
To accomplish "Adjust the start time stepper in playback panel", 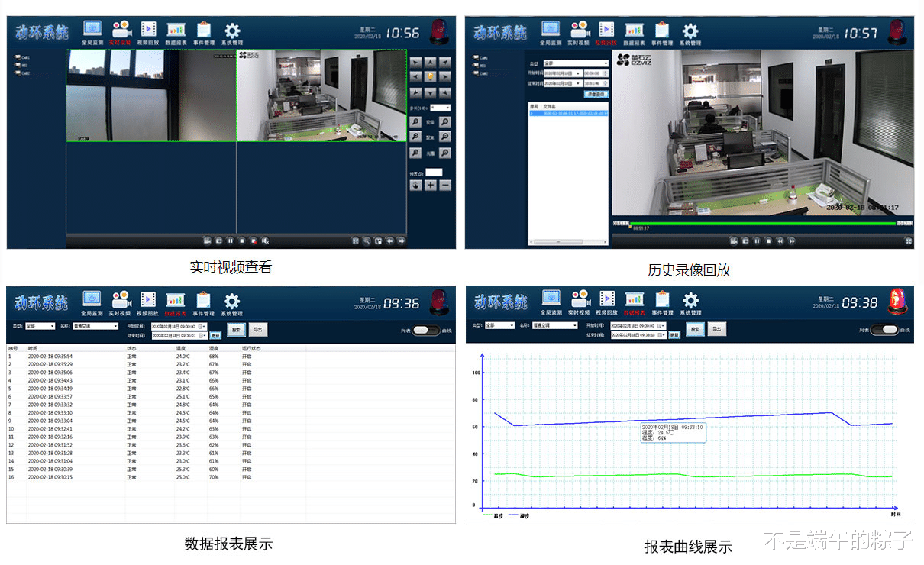I will pyautogui.click(x=605, y=73).
